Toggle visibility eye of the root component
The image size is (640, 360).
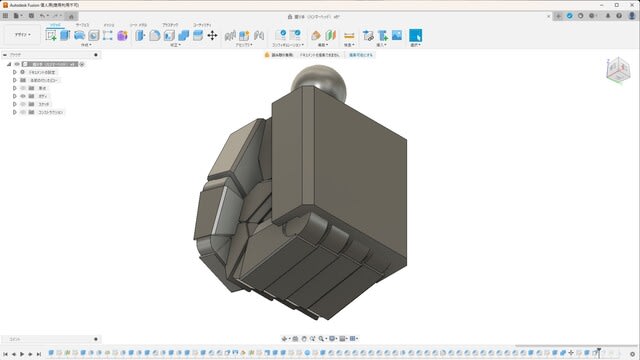pyautogui.click(x=17, y=64)
